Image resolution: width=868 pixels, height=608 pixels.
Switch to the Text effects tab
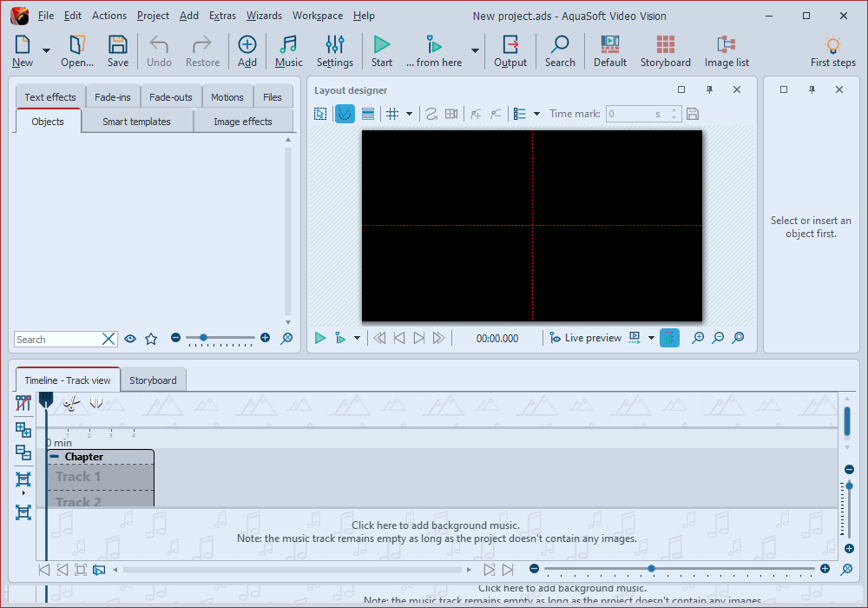pos(50,97)
